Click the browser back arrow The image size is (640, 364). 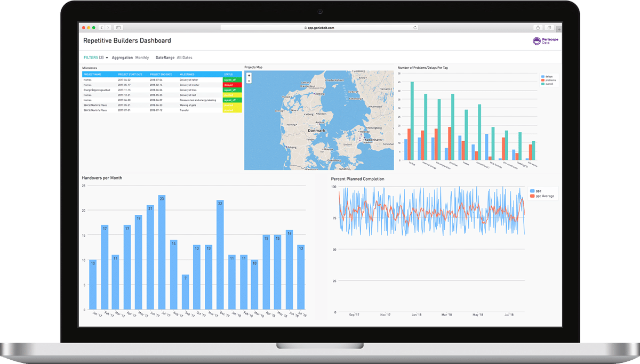(102, 27)
